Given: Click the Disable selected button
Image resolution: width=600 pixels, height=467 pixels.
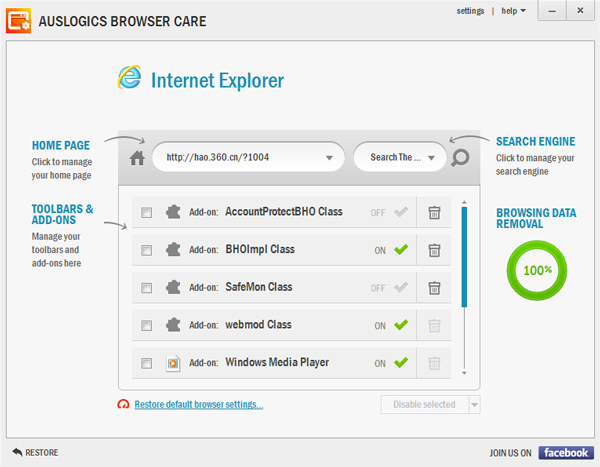Looking at the screenshot, I should pos(425,405).
